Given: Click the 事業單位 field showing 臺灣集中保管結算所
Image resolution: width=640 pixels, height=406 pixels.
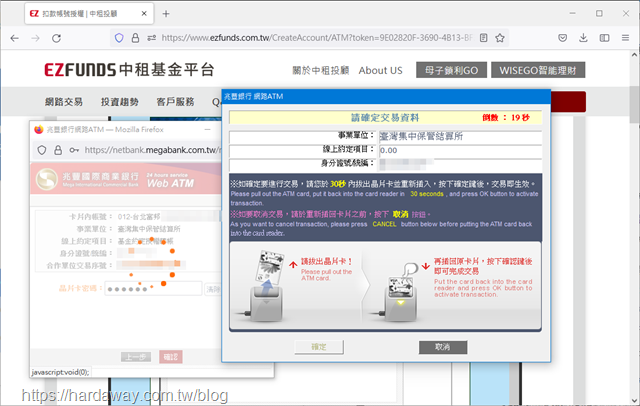Looking at the screenshot, I should point(460,136).
